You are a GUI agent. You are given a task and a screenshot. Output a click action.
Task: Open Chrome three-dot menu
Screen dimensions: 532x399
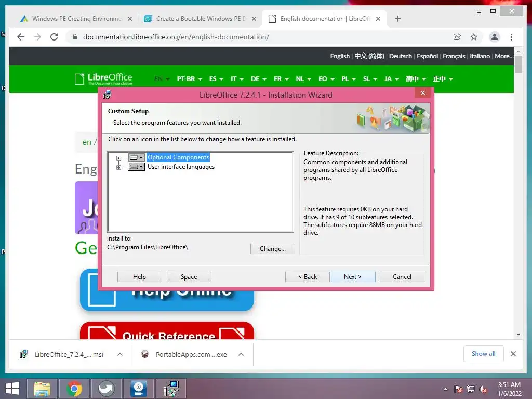pos(511,37)
